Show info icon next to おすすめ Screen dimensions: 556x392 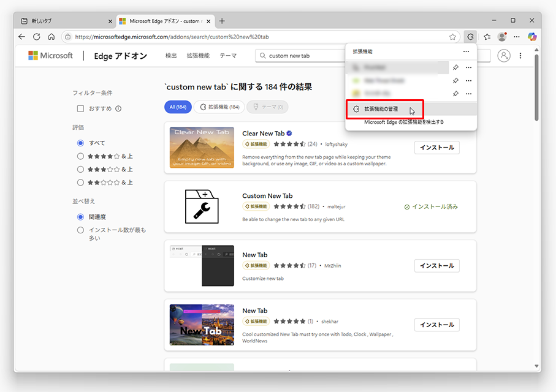pyautogui.click(x=118, y=108)
